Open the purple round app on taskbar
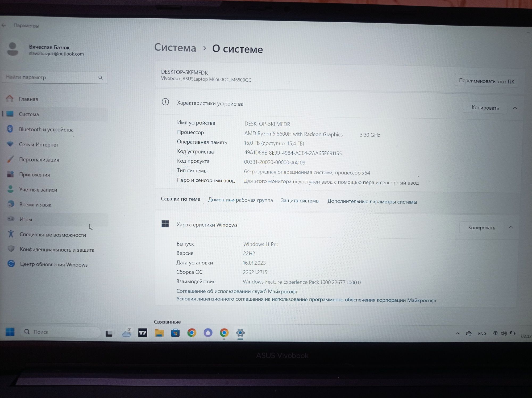This screenshot has width=532, height=398. (x=208, y=333)
